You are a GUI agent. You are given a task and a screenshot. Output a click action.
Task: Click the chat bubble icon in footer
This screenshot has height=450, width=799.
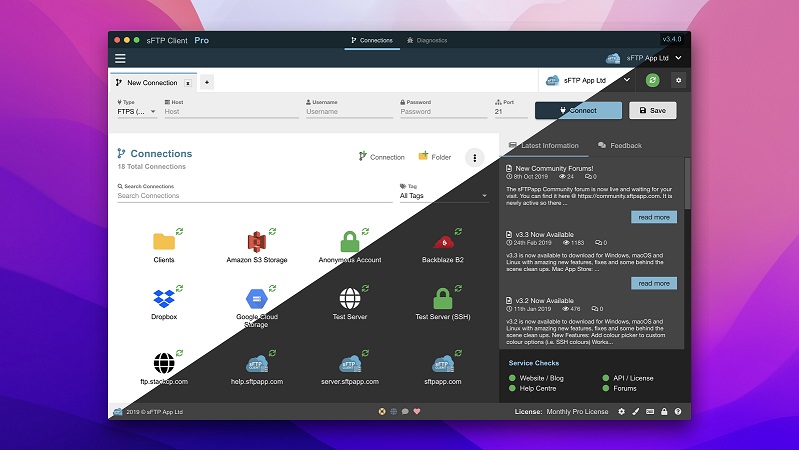pos(405,411)
